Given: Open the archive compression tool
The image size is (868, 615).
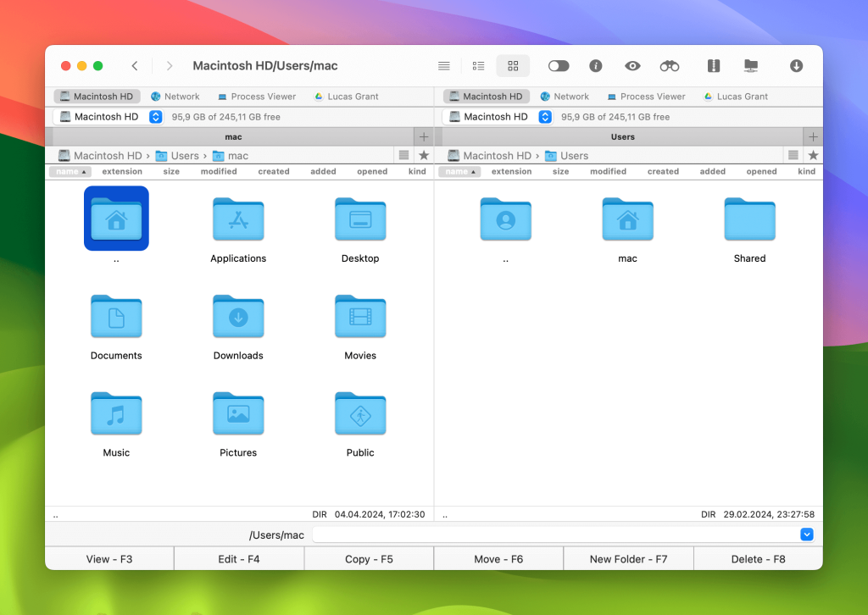Looking at the screenshot, I should click(x=713, y=65).
